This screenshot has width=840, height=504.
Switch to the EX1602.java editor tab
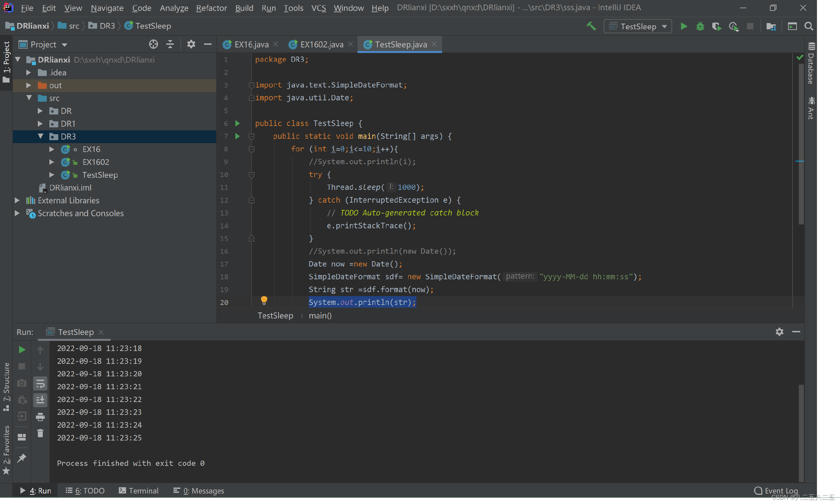[321, 44]
